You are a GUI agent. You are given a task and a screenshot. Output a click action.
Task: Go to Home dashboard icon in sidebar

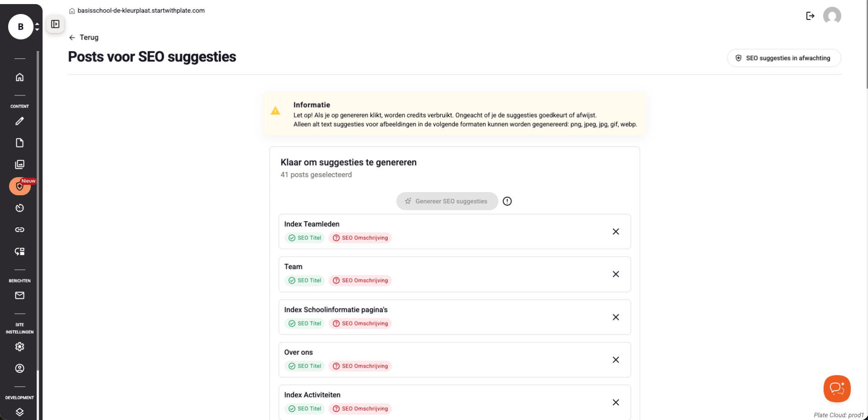coord(19,77)
